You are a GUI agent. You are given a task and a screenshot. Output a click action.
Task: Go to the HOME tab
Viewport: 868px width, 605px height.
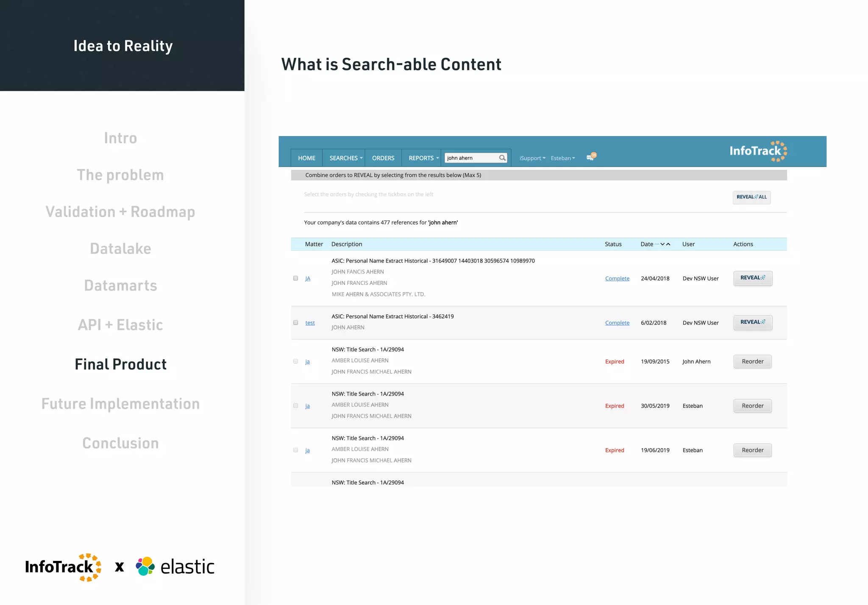point(306,158)
